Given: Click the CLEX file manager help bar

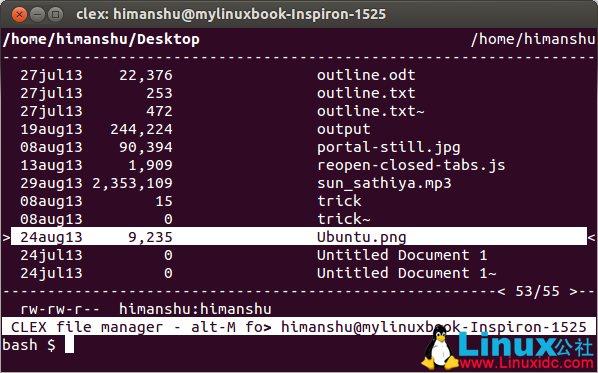Looking at the screenshot, I should click(x=299, y=327).
